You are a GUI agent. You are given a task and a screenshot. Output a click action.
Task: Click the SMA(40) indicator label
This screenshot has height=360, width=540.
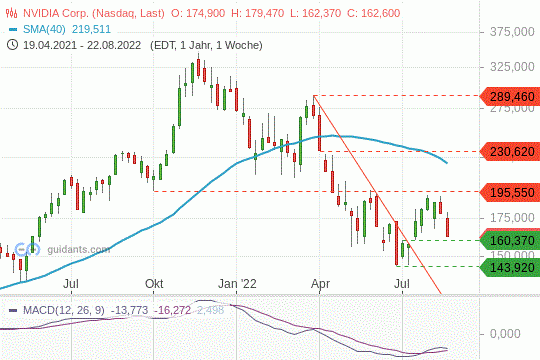tap(44, 30)
